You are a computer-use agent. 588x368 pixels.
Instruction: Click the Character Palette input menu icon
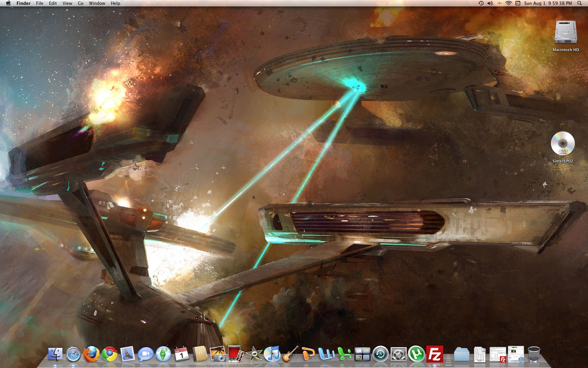518,3
